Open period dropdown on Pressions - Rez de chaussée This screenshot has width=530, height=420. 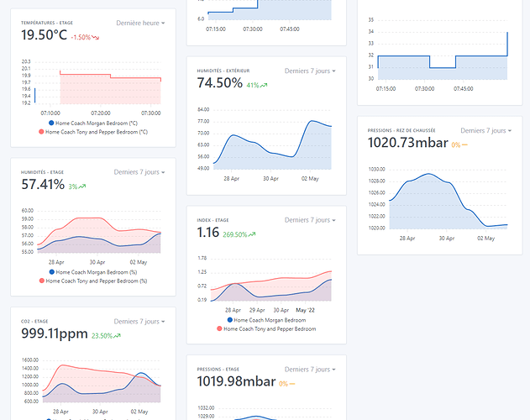coord(486,130)
